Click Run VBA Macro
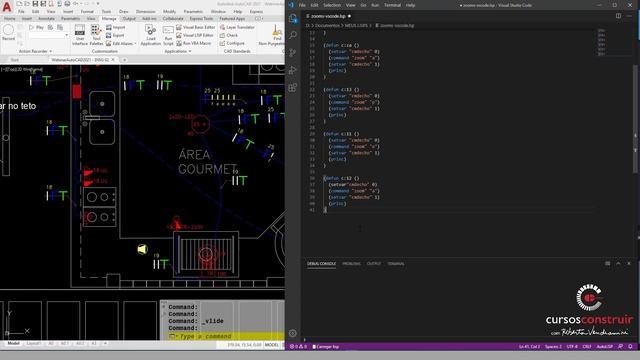 point(193,43)
